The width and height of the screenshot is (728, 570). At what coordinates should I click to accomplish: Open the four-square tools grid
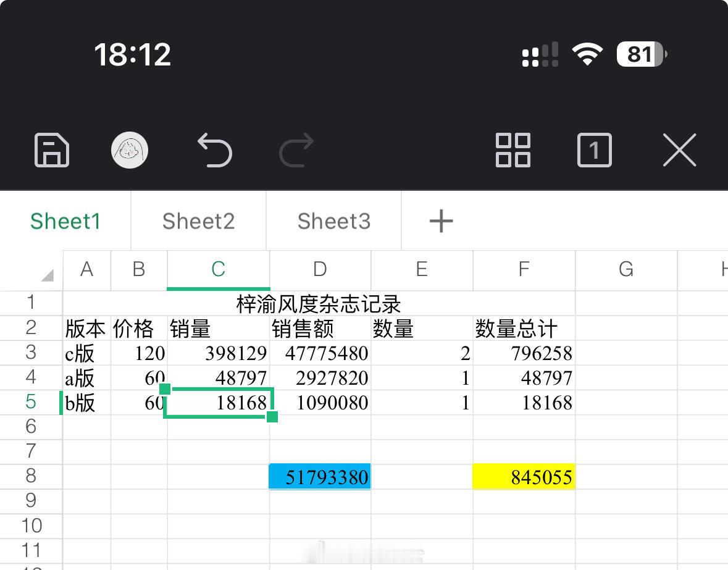(513, 150)
